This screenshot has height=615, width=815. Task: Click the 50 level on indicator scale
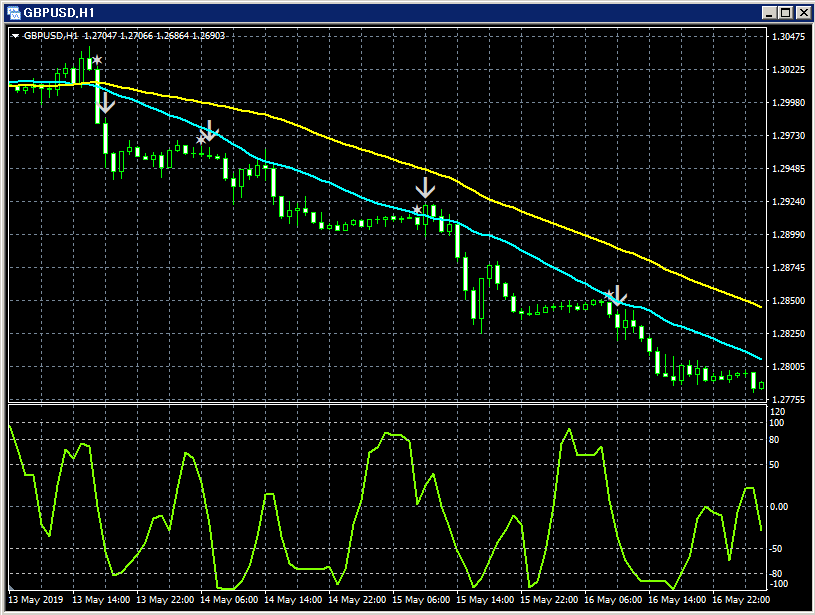tap(774, 465)
